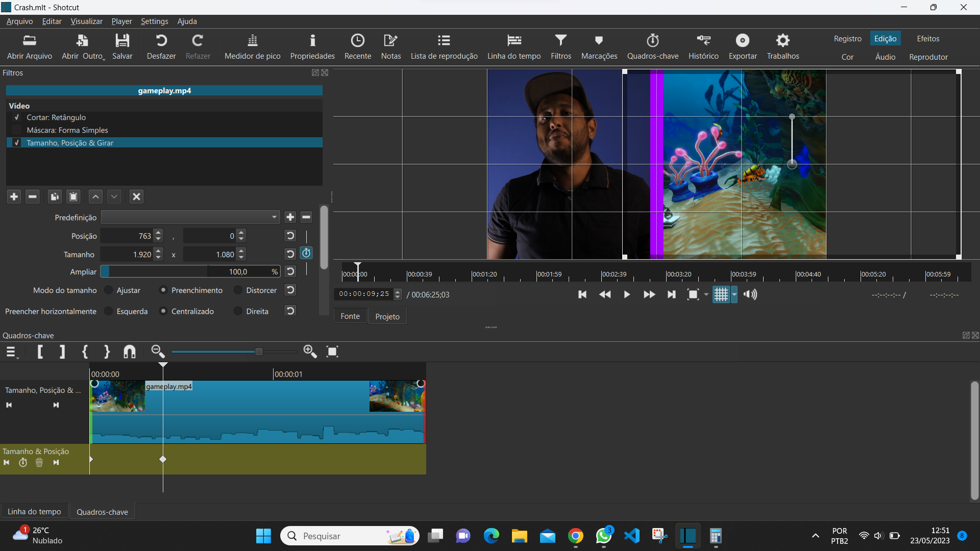Open the Trabalhos gear panel
This screenshot has height=551, width=980.
coord(783,46)
